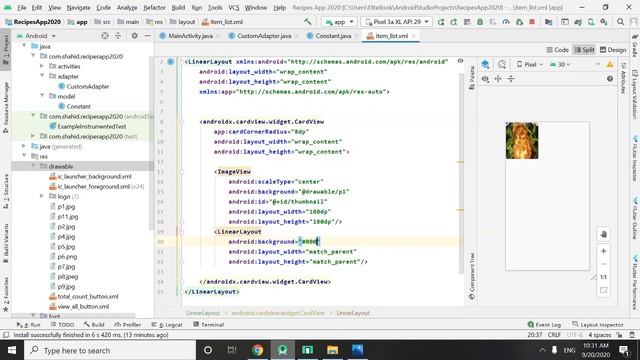Open Build tool window at bottom
640x360 pixels.
(94, 324)
